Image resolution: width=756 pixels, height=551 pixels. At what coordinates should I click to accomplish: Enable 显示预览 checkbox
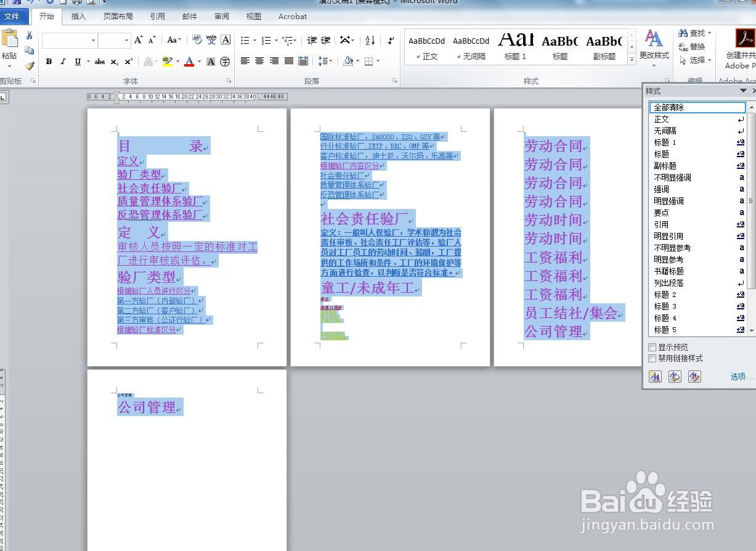(x=652, y=348)
